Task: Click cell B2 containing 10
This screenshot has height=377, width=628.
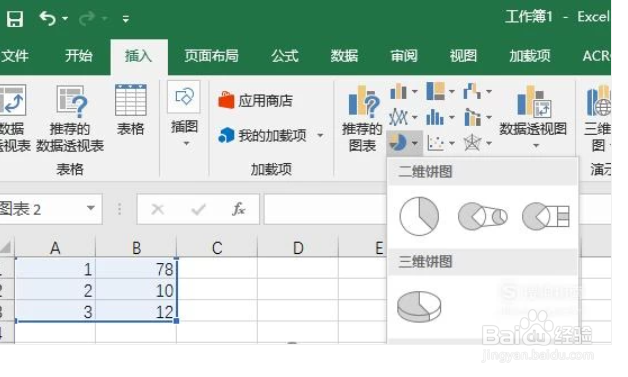Action: (136, 290)
